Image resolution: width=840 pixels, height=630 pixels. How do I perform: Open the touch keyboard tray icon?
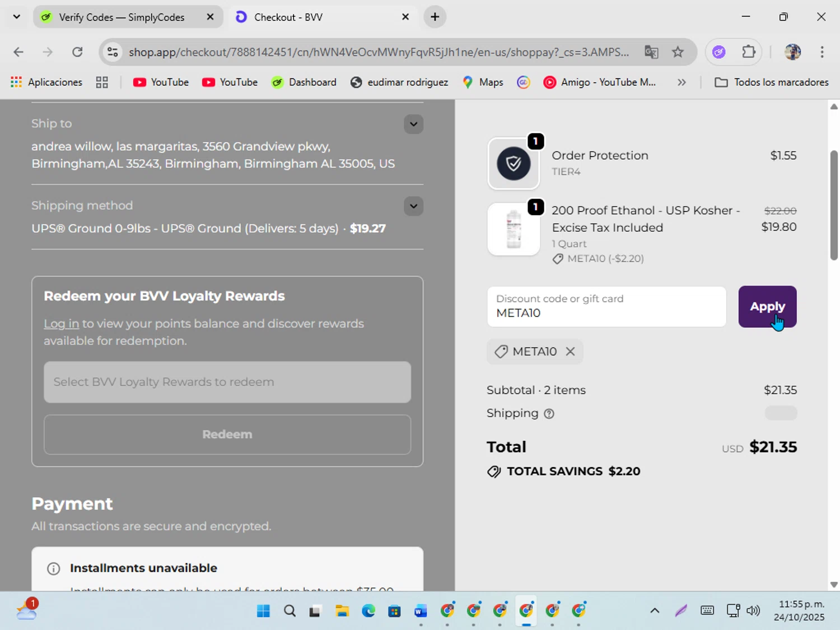coord(707,611)
